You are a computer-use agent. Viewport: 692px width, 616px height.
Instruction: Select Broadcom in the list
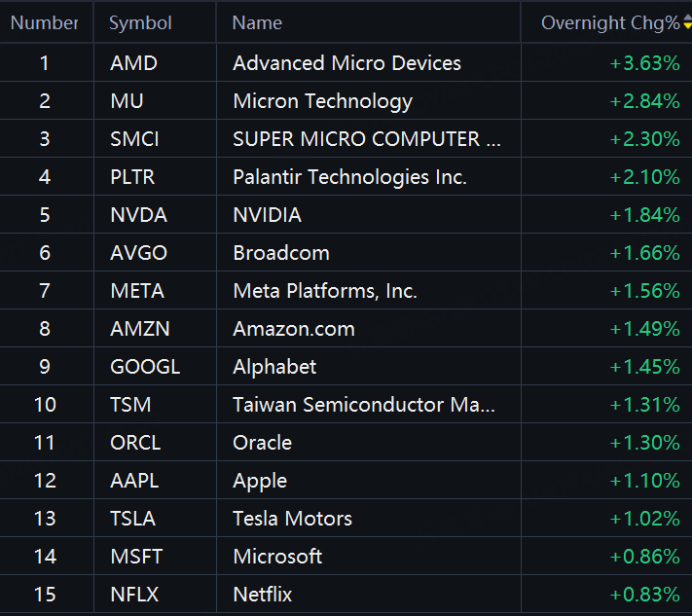tap(281, 253)
